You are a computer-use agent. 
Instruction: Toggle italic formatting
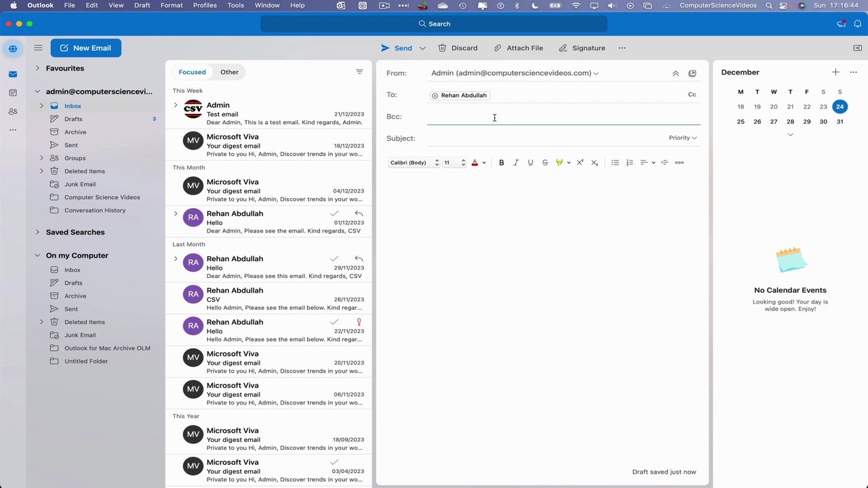coord(516,163)
